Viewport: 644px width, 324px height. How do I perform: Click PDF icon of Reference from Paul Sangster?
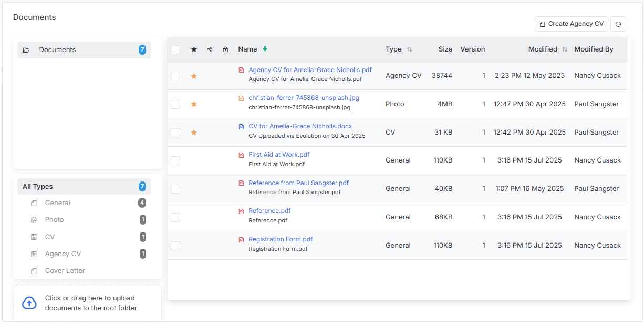pyautogui.click(x=241, y=183)
